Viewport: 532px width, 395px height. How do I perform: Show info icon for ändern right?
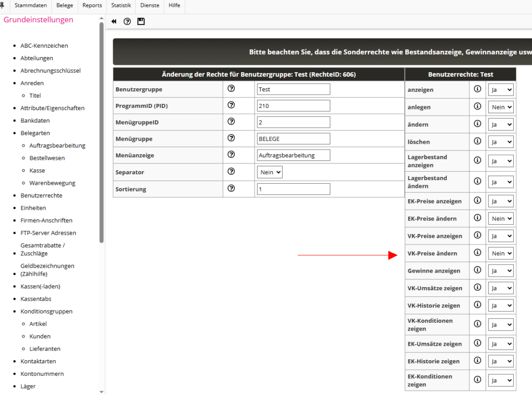pos(477,124)
